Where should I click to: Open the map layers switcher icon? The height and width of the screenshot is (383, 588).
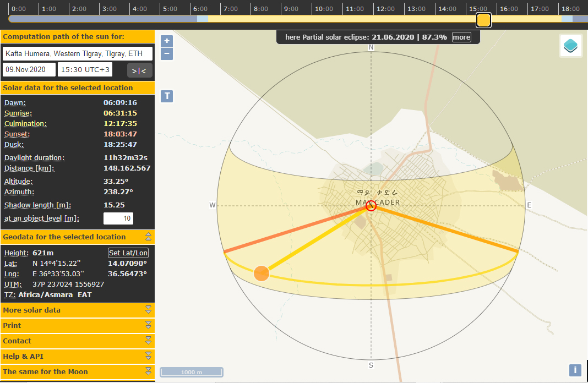coord(570,46)
